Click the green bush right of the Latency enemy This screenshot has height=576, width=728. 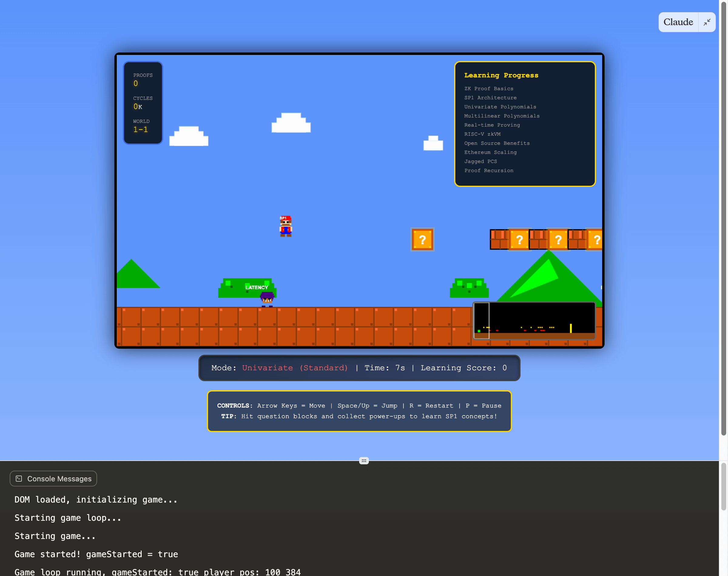tap(469, 288)
